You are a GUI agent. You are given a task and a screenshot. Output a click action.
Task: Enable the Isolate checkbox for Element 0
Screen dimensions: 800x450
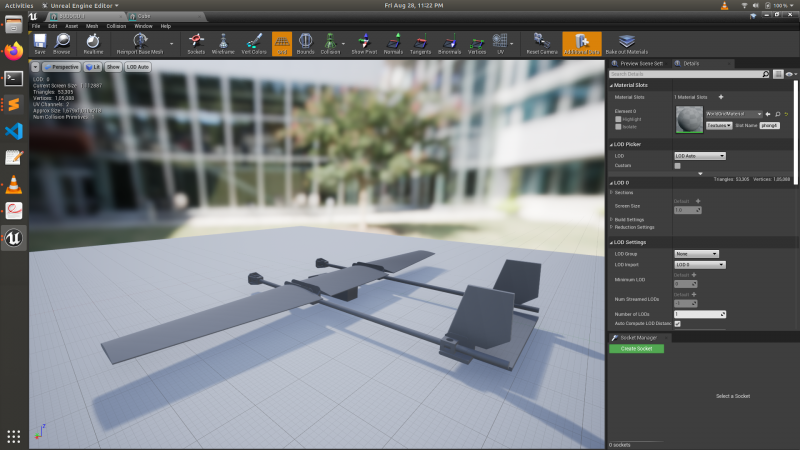click(x=618, y=127)
